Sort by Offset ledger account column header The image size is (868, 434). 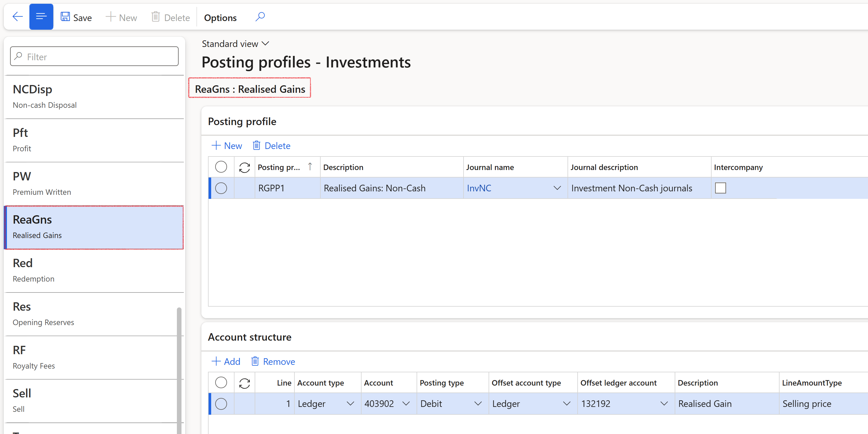[x=626, y=383]
